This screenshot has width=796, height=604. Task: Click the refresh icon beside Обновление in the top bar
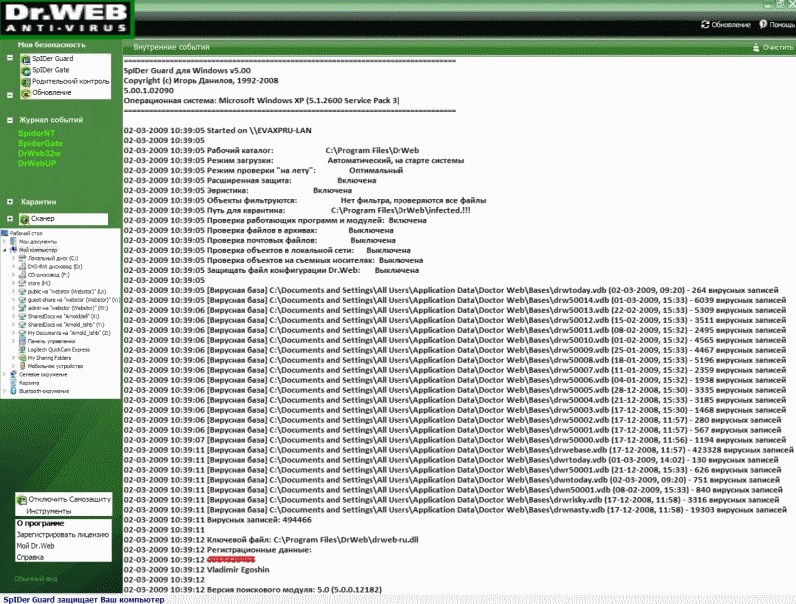[705, 24]
